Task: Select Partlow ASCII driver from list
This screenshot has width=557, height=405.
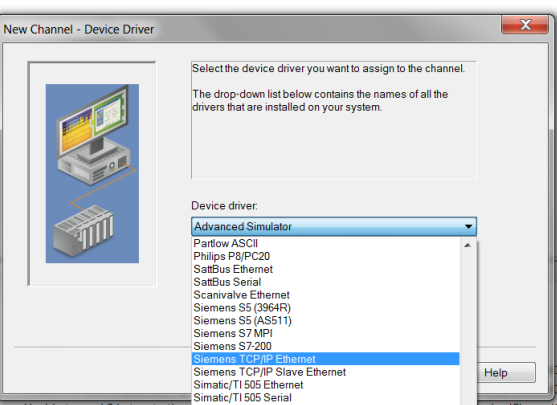Action: 326,243
